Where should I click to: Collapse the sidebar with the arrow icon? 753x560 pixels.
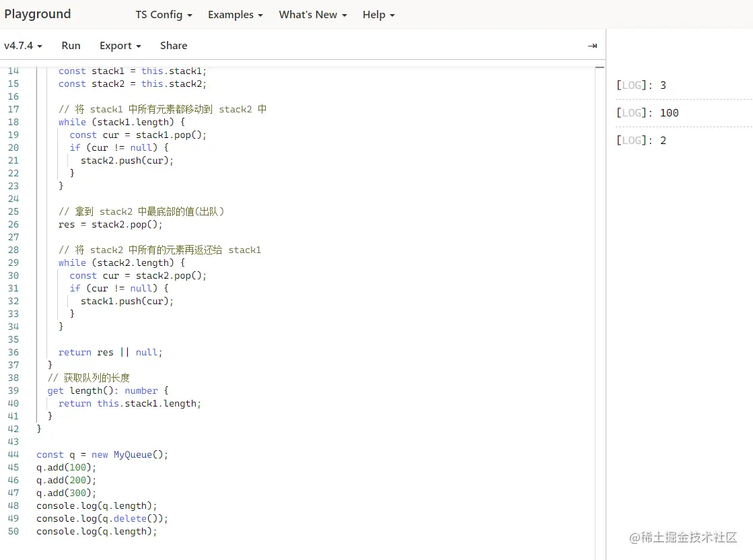click(592, 46)
